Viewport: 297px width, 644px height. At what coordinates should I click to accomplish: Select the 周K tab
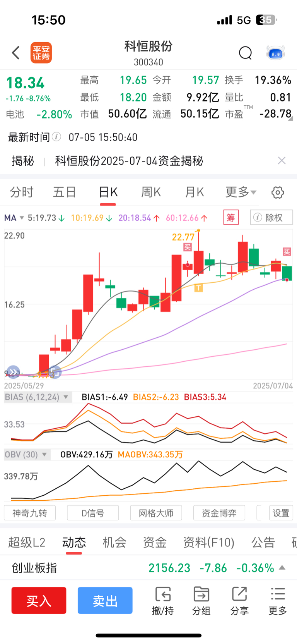pos(151,192)
